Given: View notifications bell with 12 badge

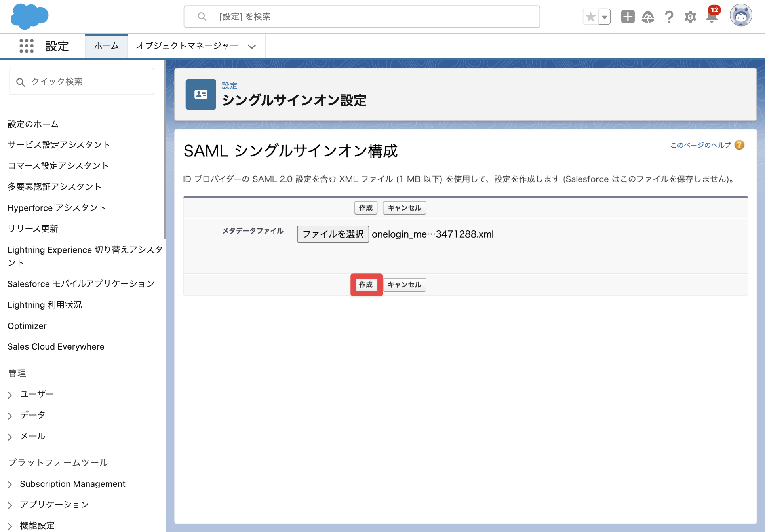Looking at the screenshot, I should pyautogui.click(x=712, y=16).
